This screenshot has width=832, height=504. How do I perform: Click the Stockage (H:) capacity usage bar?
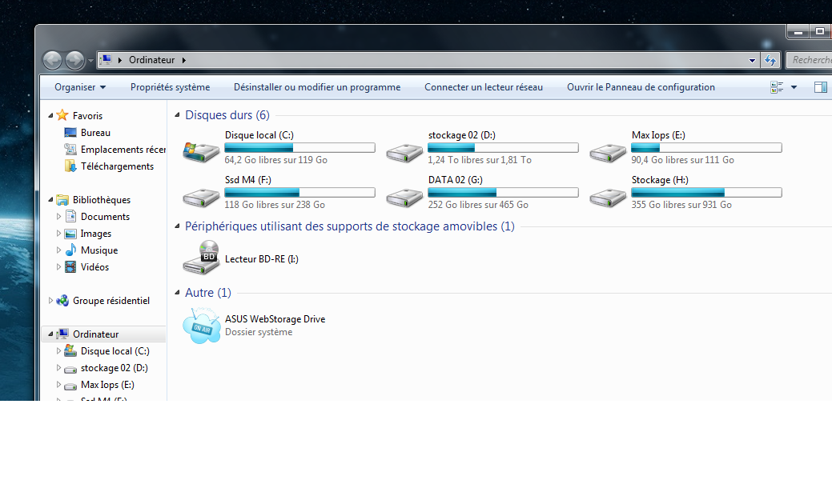[x=706, y=192]
